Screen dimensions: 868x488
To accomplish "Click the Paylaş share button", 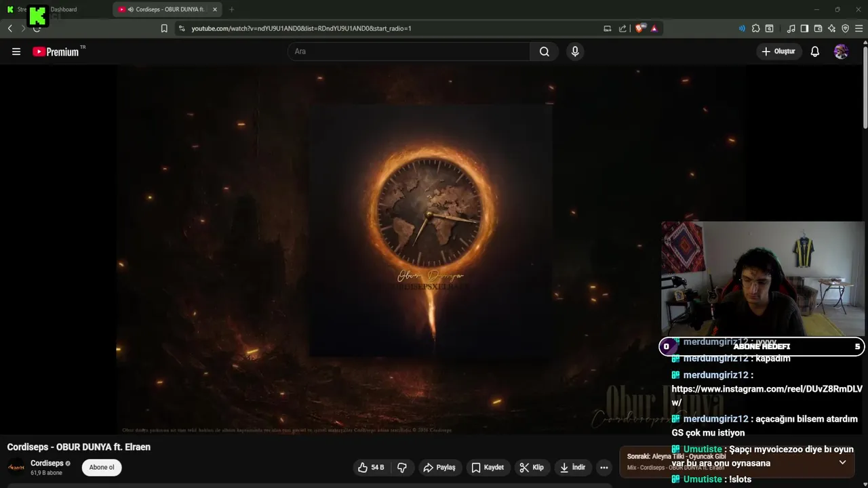I will pos(439,468).
